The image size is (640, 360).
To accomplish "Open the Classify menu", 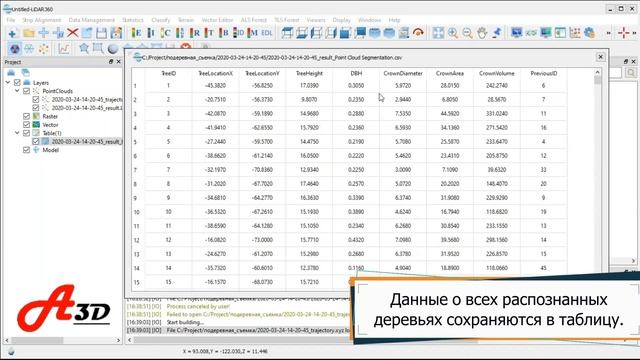I will [160, 20].
